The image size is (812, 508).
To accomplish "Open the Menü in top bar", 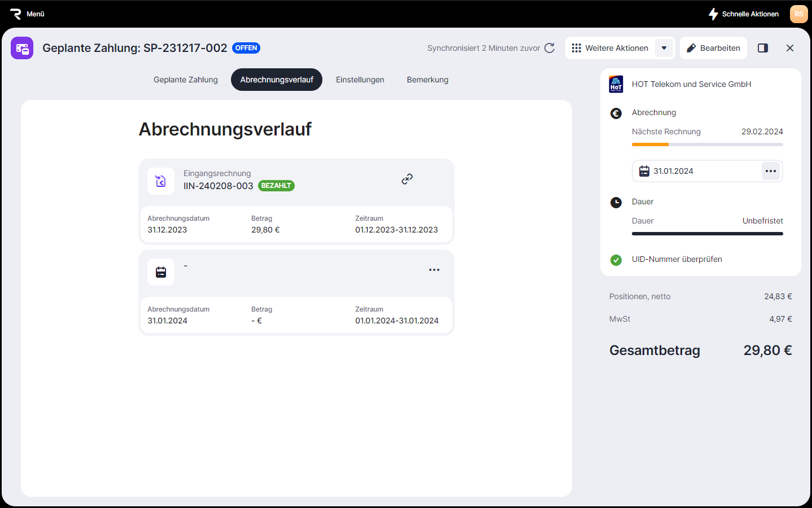I will pos(27,14).
